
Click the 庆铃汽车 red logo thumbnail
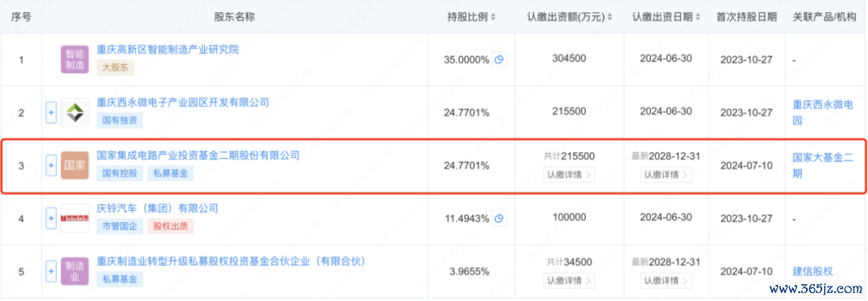click(x=74, y=218)
